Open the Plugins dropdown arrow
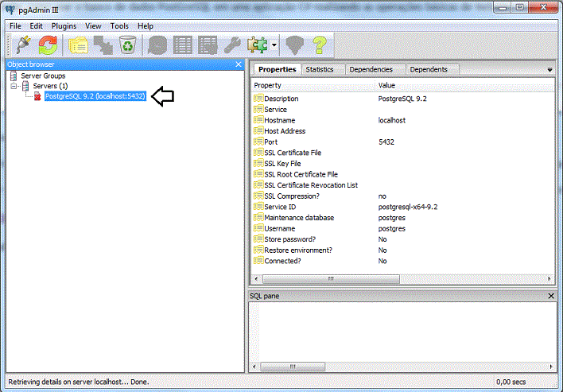The height and width of the screenshot is (392, 563). [274, 45]
